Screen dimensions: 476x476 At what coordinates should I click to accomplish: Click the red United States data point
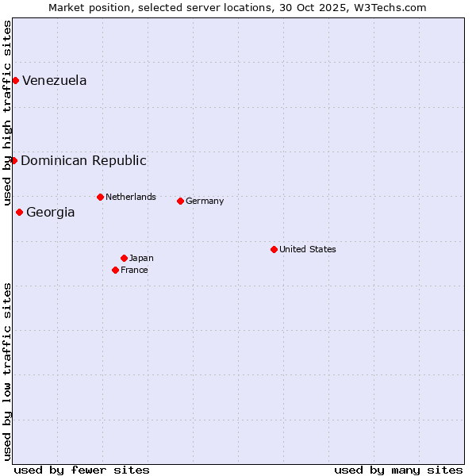tap(274, 249)
